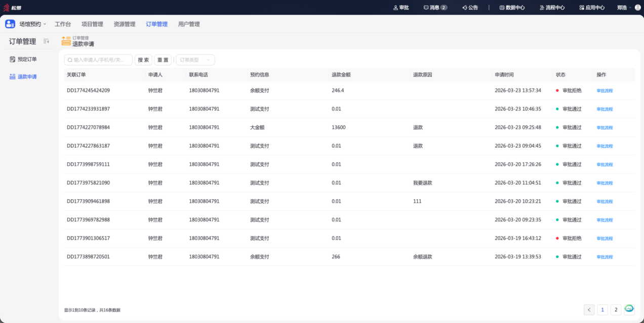Click the 搜索 search button

[143, 60]
